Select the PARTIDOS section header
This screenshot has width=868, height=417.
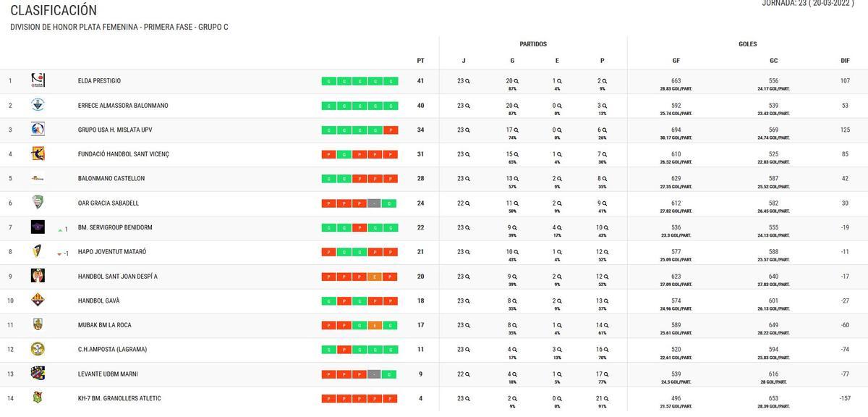(534, 43)
